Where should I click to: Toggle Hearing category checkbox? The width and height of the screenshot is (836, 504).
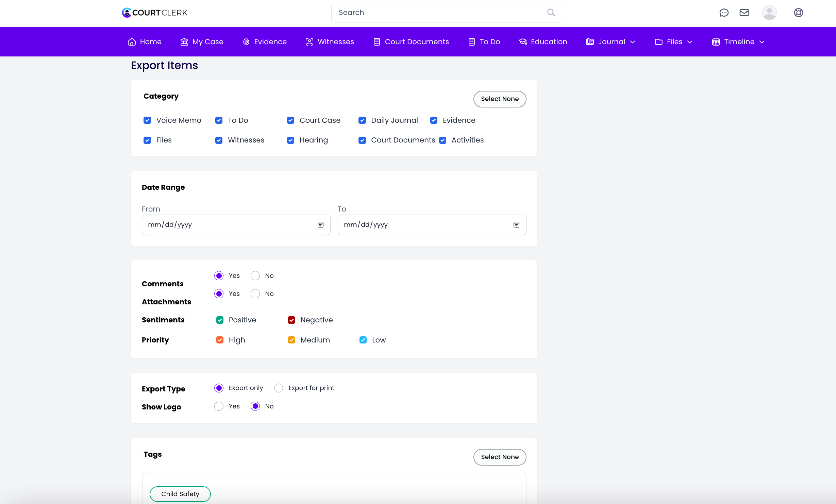[290, 140]
